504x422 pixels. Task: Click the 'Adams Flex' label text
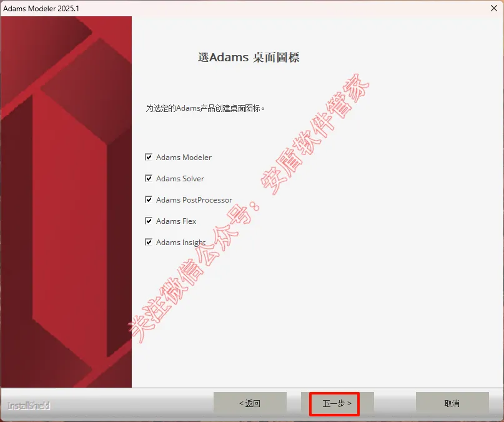[176, 221]
